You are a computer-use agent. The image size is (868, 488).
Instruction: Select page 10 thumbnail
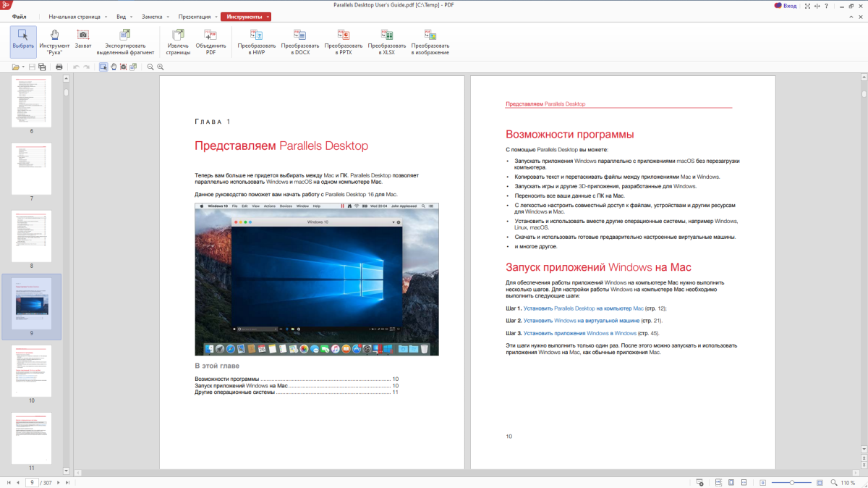click(x=31, y=371)
